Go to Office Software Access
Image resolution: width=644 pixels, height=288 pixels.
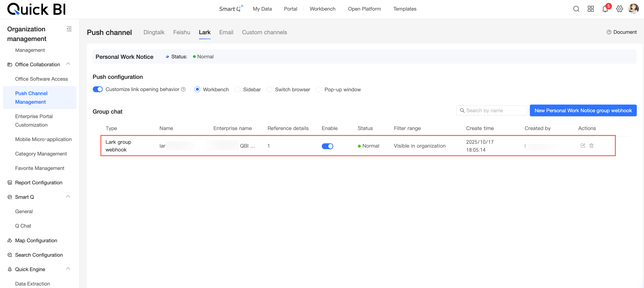[42, 79]
